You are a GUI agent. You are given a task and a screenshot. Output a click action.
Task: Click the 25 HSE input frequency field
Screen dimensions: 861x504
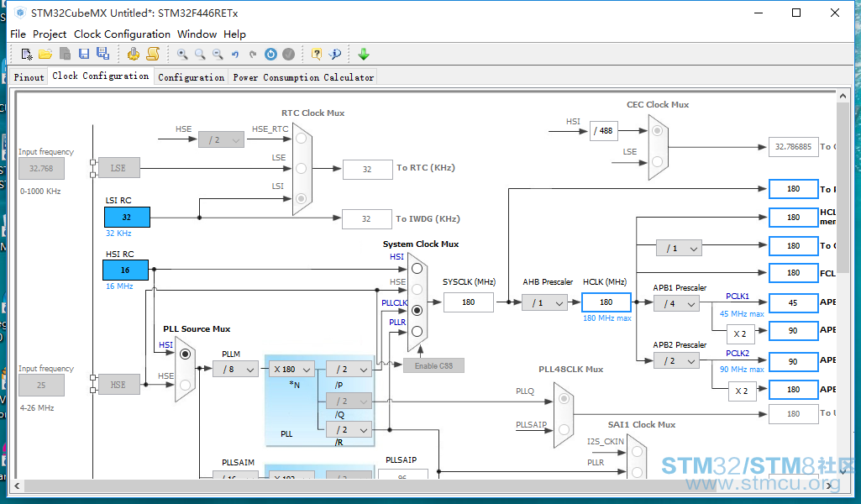[x=41, y=385]
